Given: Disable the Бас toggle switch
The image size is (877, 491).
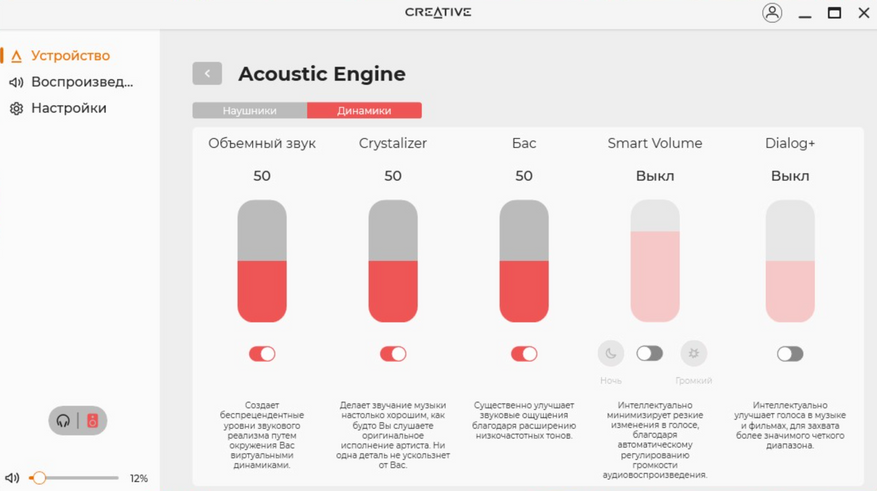Looking at the screenshot, I should click(524, 353).
